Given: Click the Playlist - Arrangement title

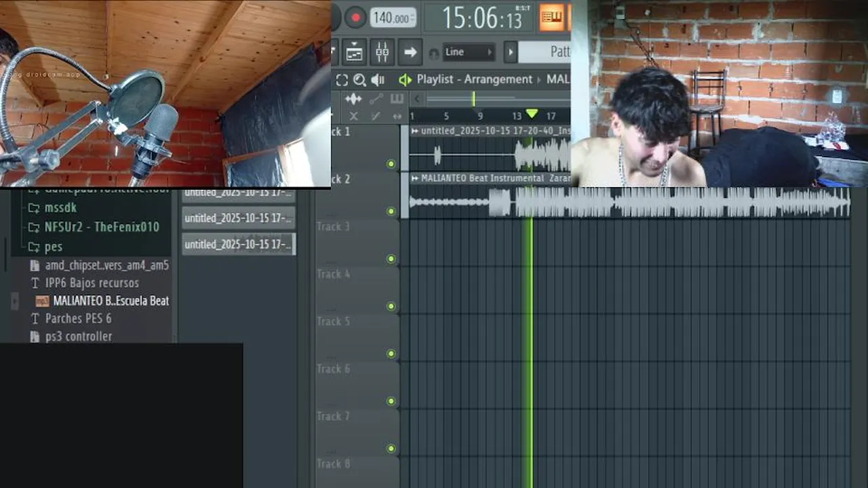Looking at the screenshot, I should point(475,79).
